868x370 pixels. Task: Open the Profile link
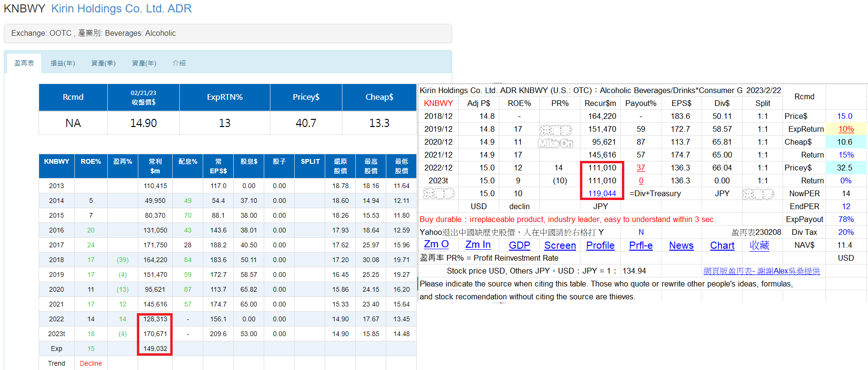click(x=600, y=245)
